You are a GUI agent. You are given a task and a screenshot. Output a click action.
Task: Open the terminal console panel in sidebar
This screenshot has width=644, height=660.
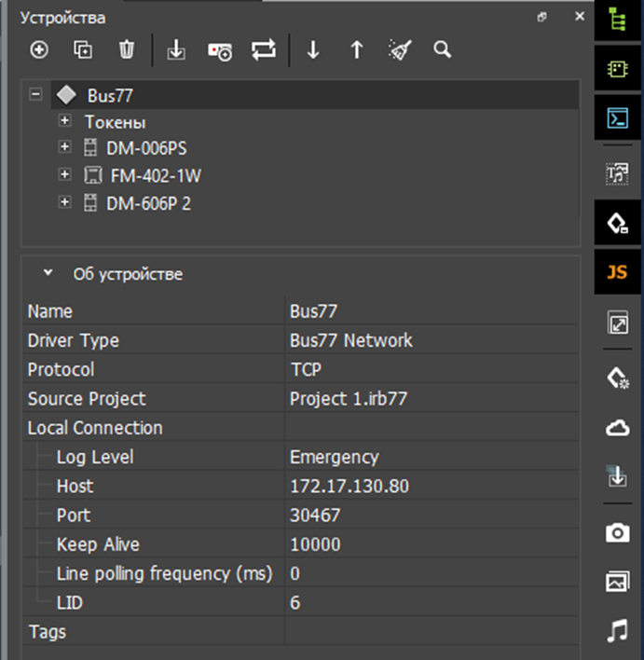617,118
